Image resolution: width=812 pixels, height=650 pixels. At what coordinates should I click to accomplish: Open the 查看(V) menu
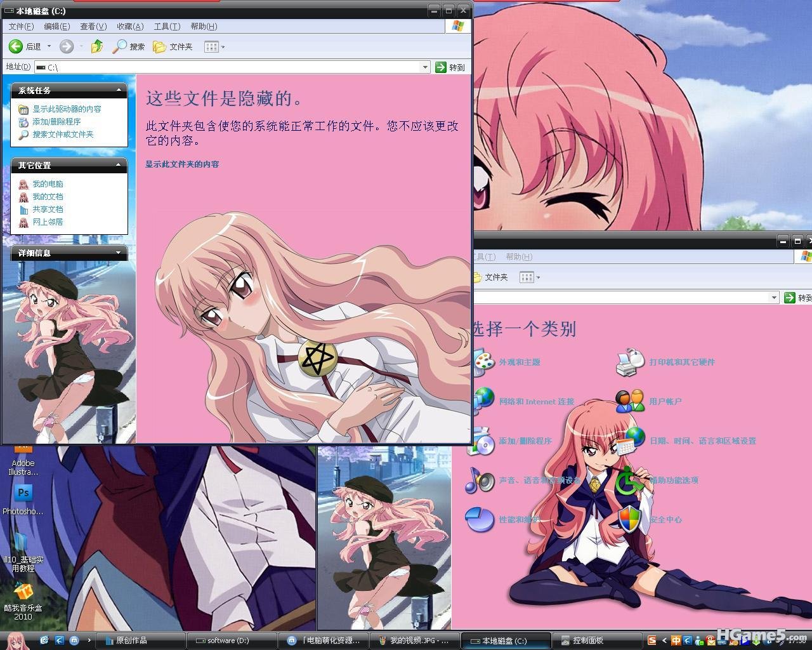93,26
